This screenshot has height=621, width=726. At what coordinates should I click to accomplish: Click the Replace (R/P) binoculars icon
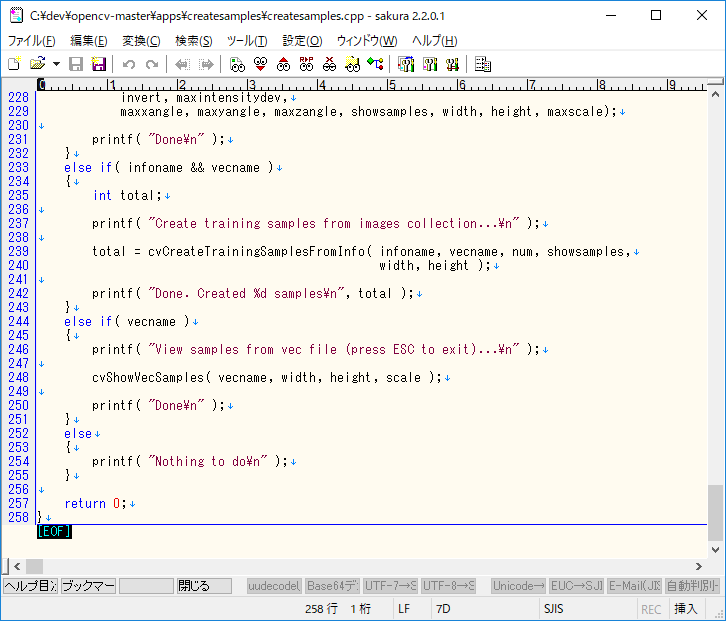click(306, 64)
